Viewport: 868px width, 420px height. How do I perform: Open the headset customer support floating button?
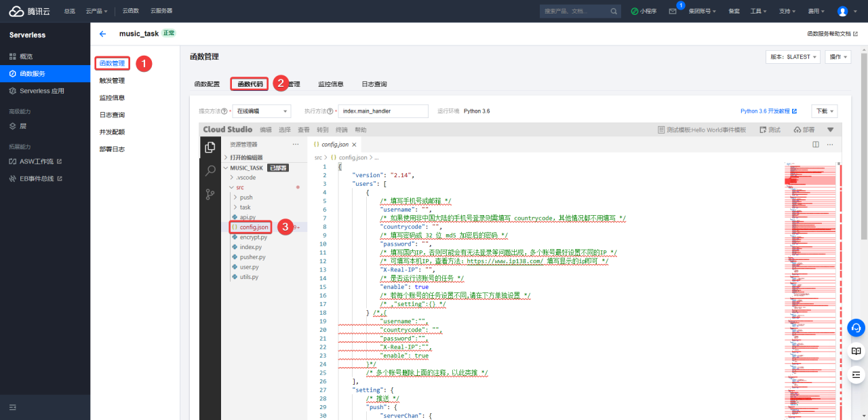click(x=856, y=328)
